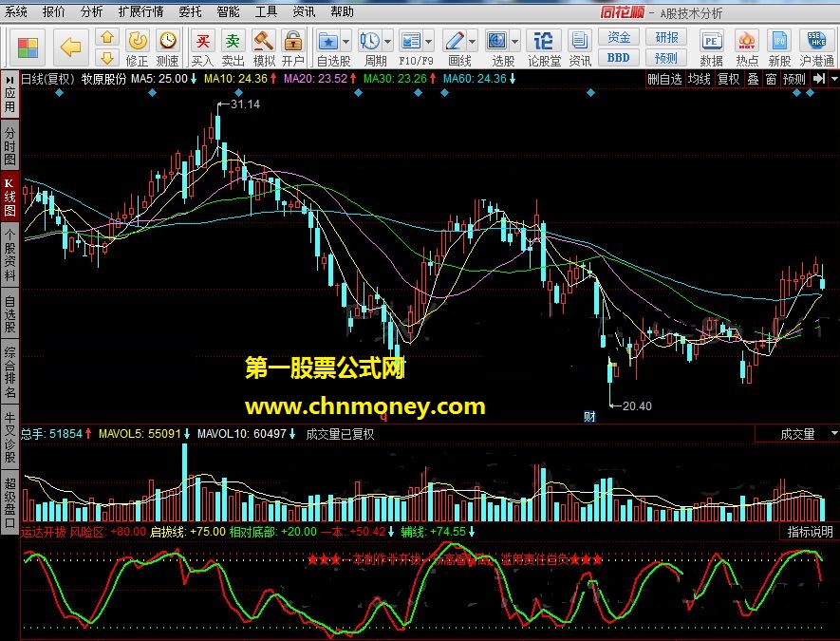Click the 日线(复权) period label

[x=47, y=79]
